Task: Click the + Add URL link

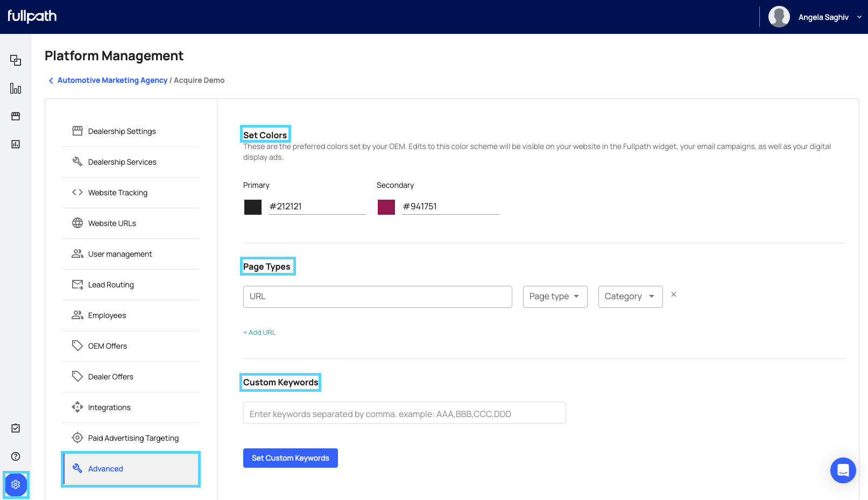Action: pos(259,333)
